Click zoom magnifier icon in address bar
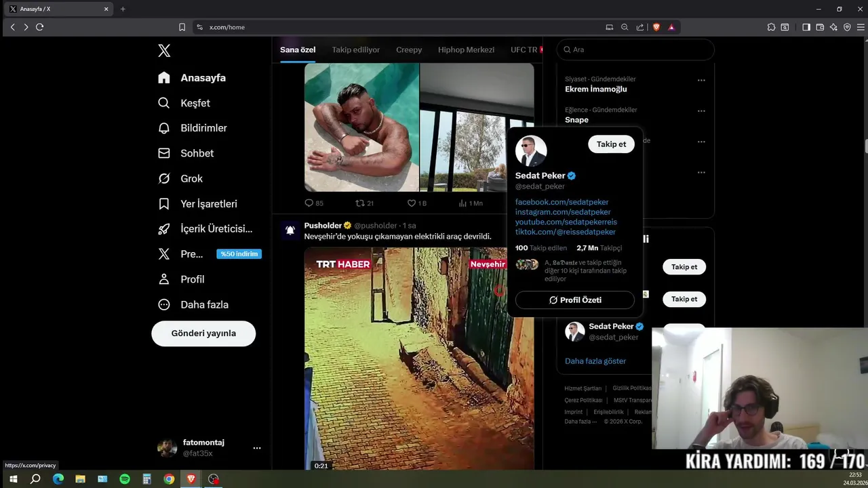Image resolution: width=868 pixels, height=488 pixels. tap(625, 27)
